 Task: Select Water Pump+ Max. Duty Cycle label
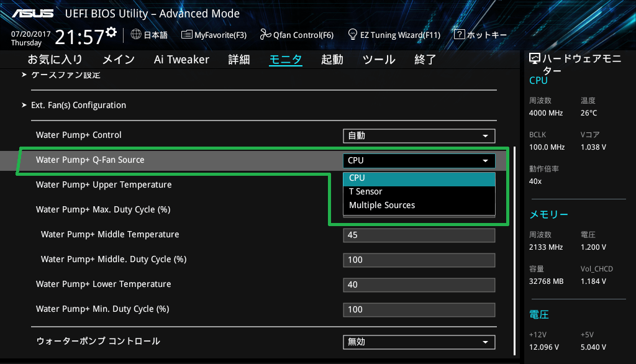103,210
